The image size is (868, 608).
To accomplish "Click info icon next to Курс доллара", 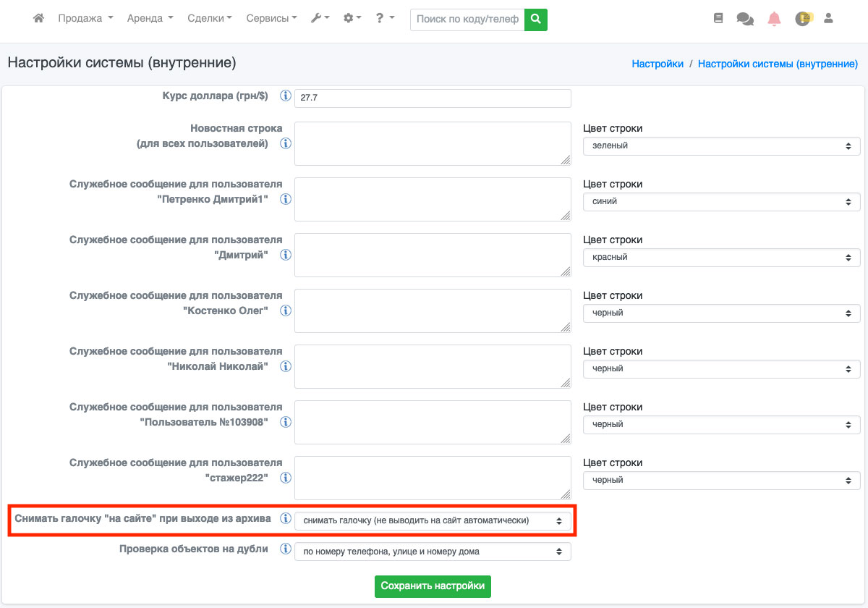I will pyautogui.click(x=286, y=96).
